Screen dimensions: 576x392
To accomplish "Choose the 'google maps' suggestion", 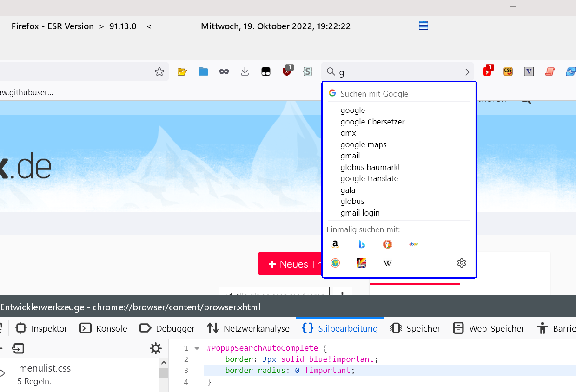I will (x=399, y=144).
